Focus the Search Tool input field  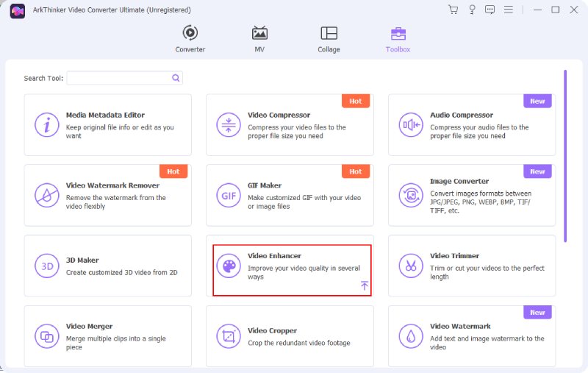pos(124,78)
